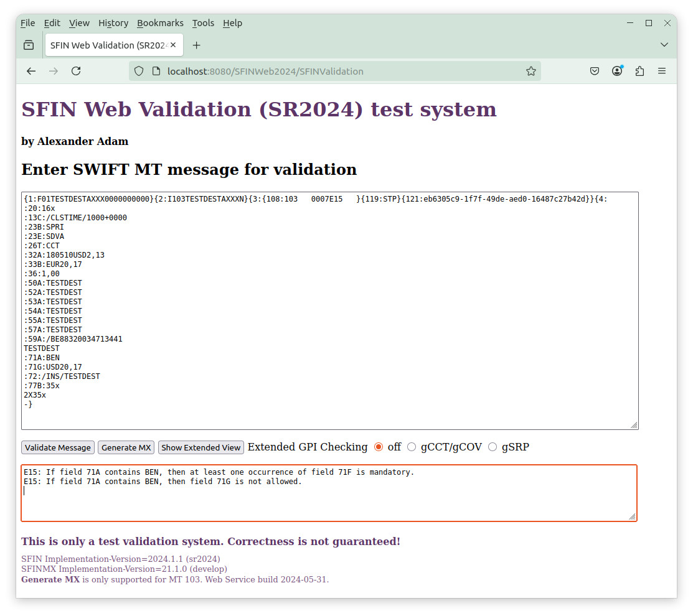Screen dimensions: 693x616
Task: Select the gCCT/gCOV radio option
Action: click(x=412, y=447)
